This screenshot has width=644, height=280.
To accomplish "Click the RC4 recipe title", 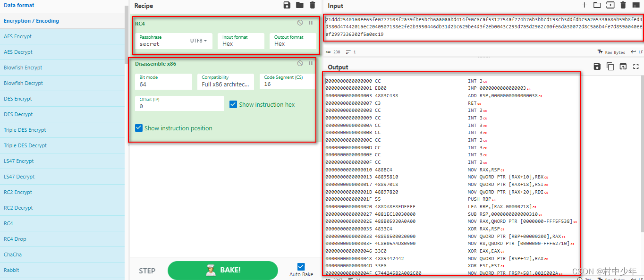I will pyautogui.click(x=140, y=23).
